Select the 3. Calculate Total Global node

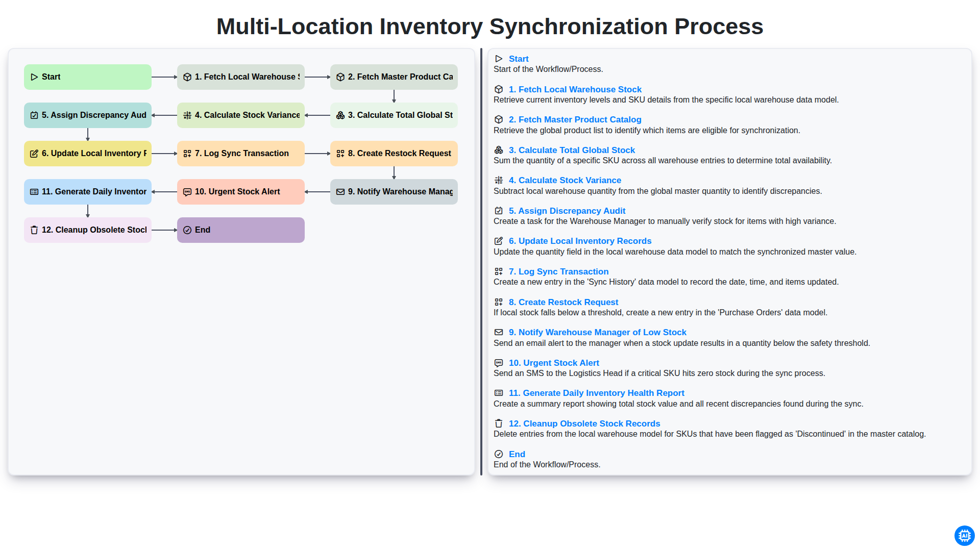click(x=394, y=115)
